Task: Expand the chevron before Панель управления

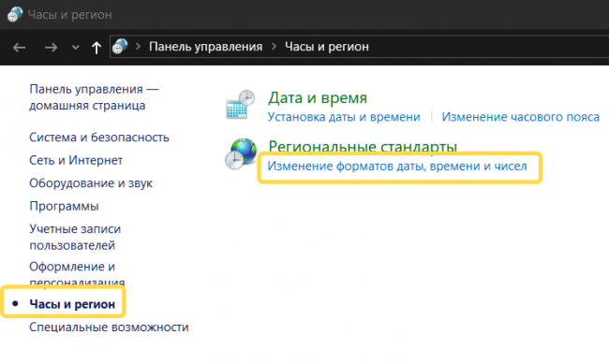Action: pos(139,47)
